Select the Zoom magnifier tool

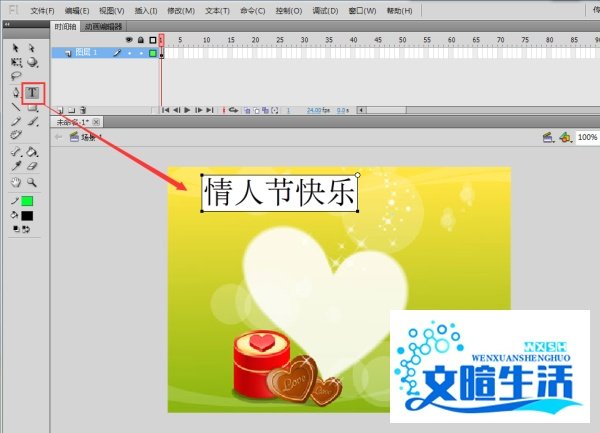click(32, 182)
